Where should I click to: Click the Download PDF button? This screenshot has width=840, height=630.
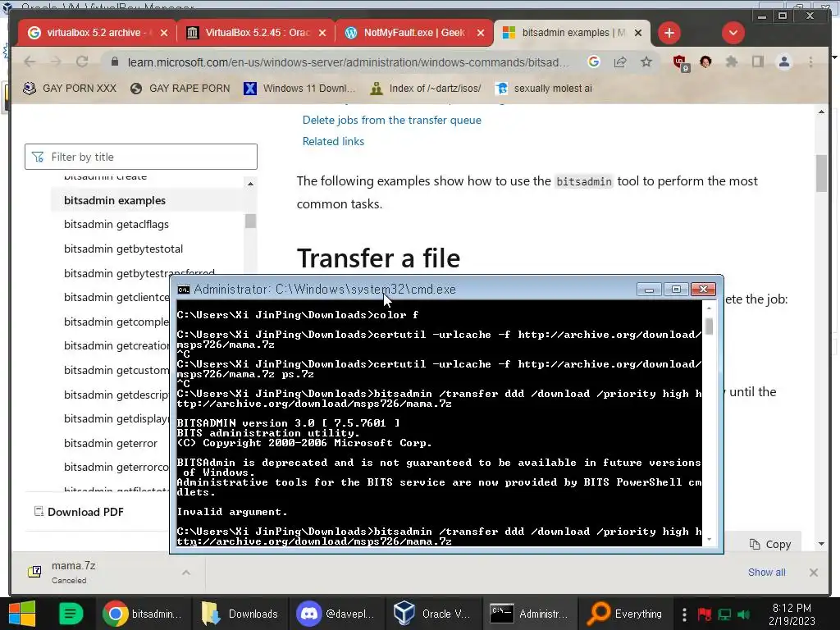click(x=79, y=512)
